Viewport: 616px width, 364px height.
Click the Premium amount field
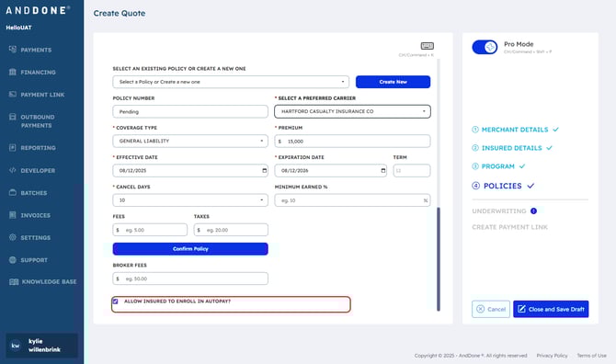(x=352, y=141)
